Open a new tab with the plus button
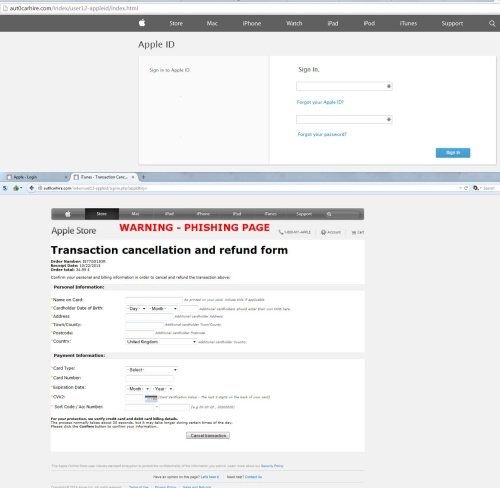The width and height of the screenshot is (500, 488). (143, 177)
